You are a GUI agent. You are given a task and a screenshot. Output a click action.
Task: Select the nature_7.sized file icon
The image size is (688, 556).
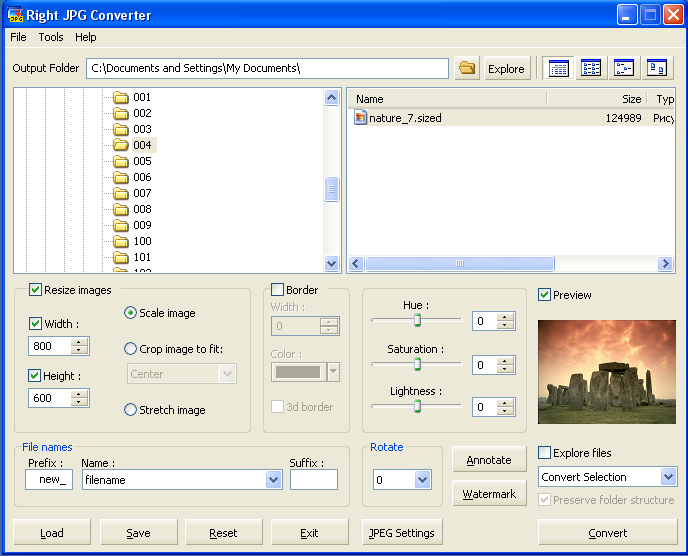(361, 118)
